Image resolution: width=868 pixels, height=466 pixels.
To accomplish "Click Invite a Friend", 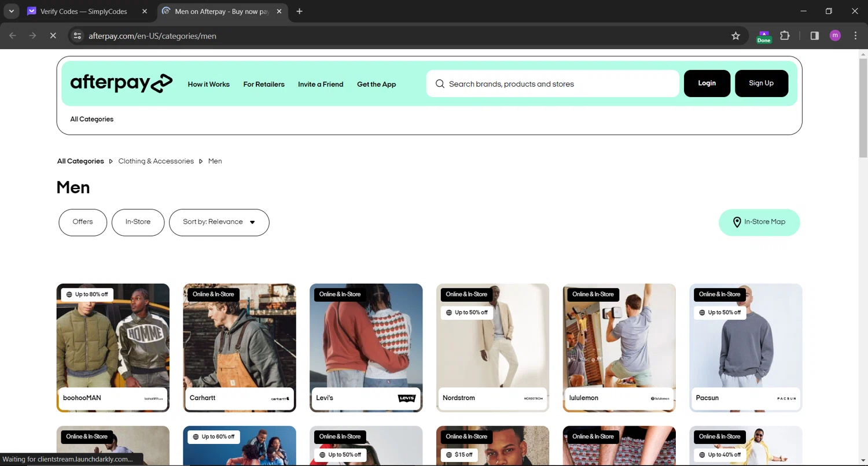I will click(321, 84).
